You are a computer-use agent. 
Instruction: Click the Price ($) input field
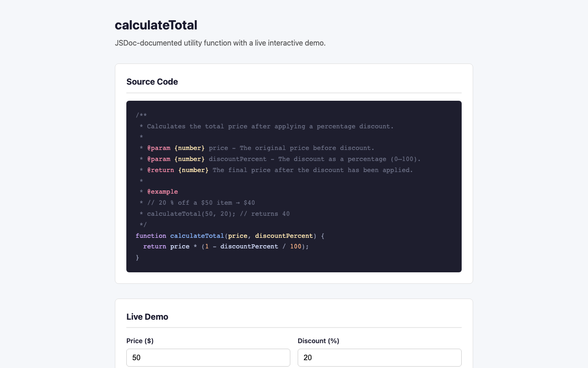(x=208, y=357)
